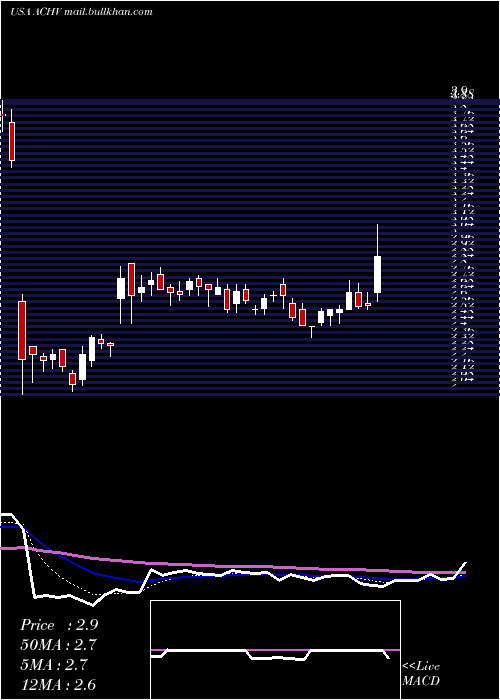
Task: Click the first tall red candlestick near the 3.7 price level
Action: [12, 141]
